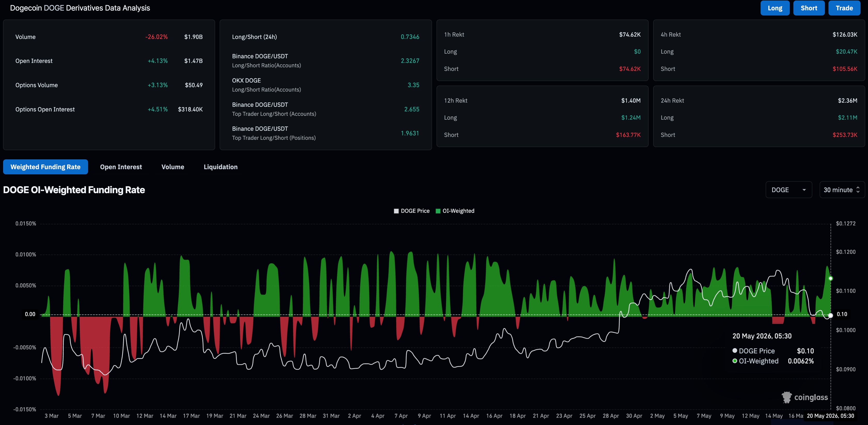Image resolution: width=868 pixels, height=425 pixels.
Task: Click the 12h Rekt Long value $1.24M
Action: [631, 118]
